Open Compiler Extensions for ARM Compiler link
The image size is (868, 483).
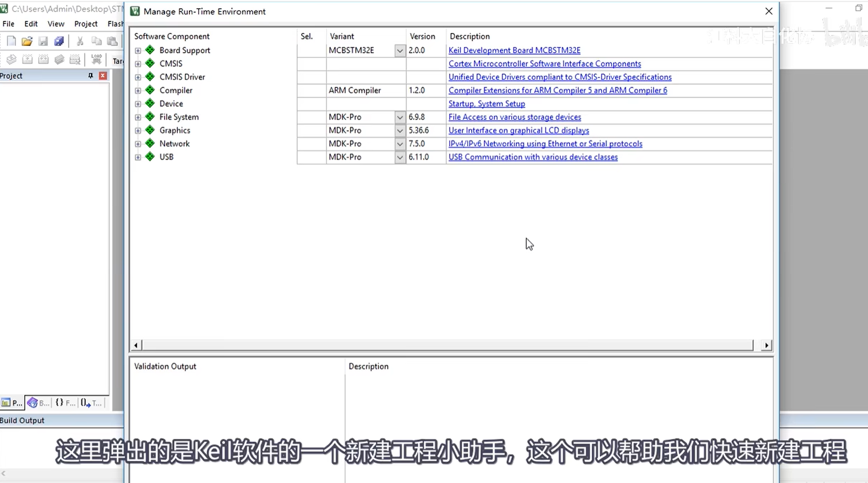tap(558, 90)
